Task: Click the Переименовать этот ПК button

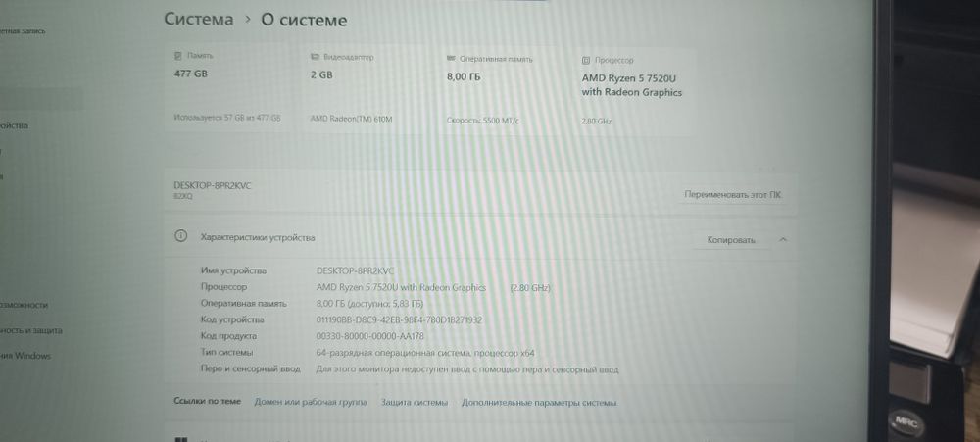Action: pos(732,194)
